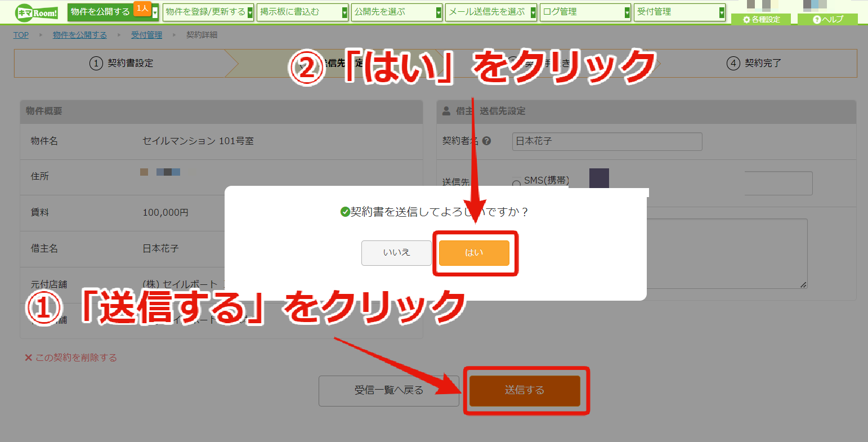Click the 住所 row label
The width and height of the screenshot is (868, 442).
pos(40,176)
